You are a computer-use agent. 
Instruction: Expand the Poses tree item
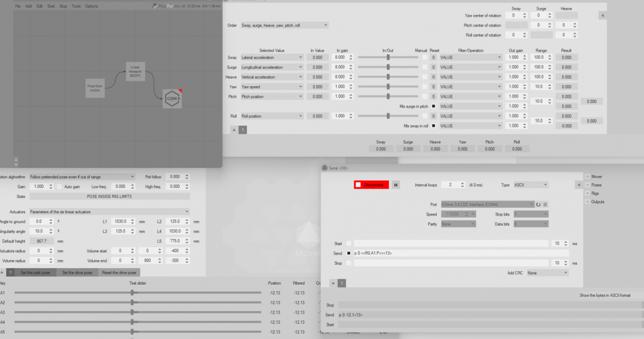coord(588,185)
